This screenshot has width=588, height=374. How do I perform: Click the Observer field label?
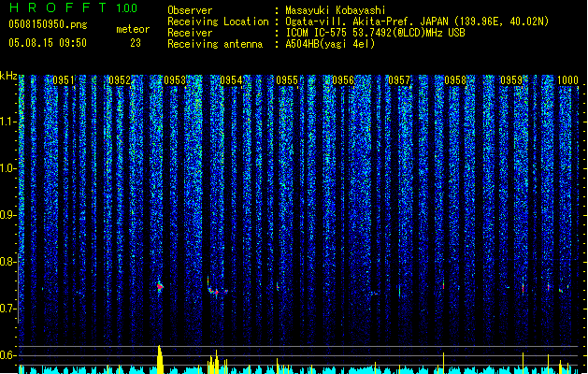pyautogui.click(x=190, y=10)
